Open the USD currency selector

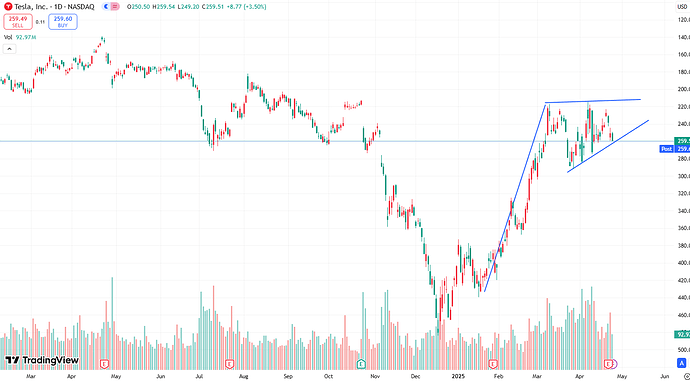682,7
